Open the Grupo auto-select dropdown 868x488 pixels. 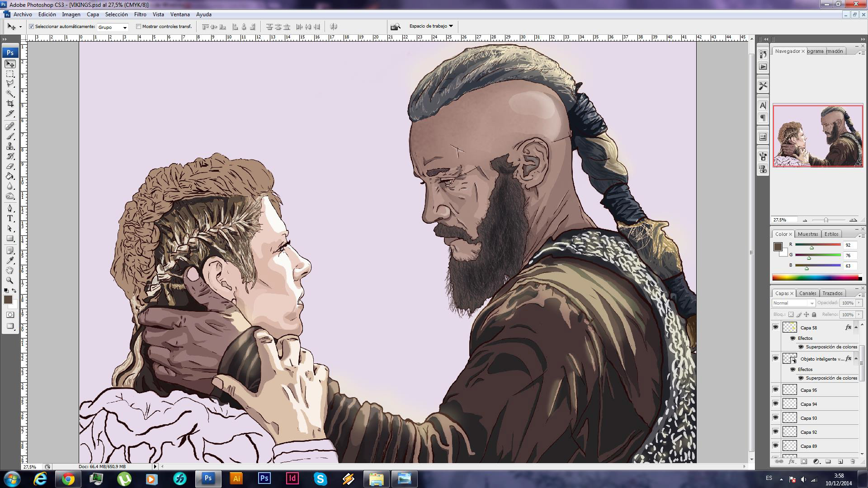[x=113, y=27]
